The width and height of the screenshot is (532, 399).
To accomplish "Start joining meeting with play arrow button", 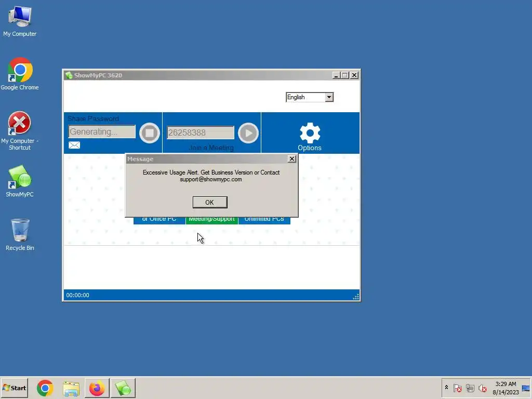I will [x=248, y=132].
